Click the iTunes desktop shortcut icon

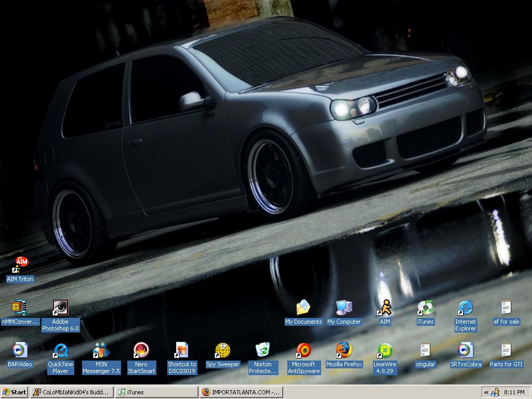(x=425, y=308)
